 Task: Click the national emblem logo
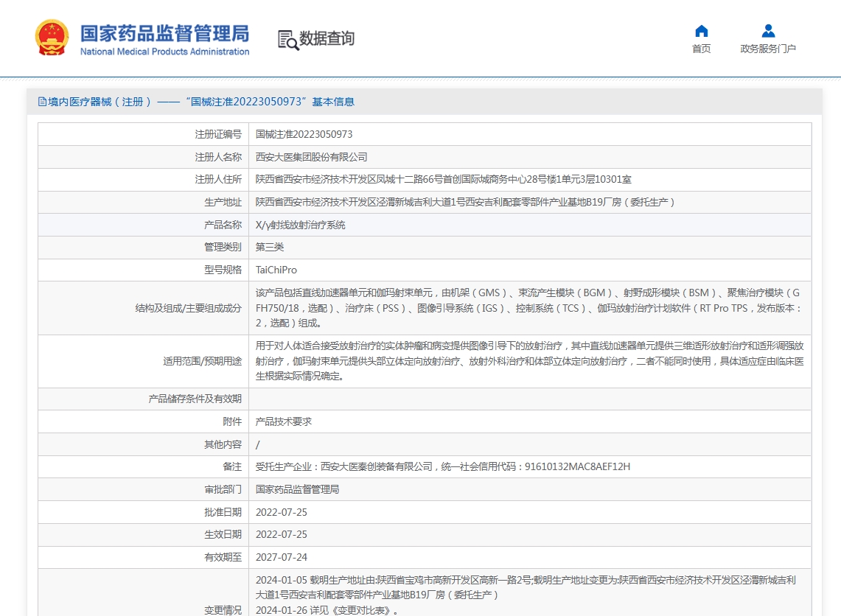point(52,38)
